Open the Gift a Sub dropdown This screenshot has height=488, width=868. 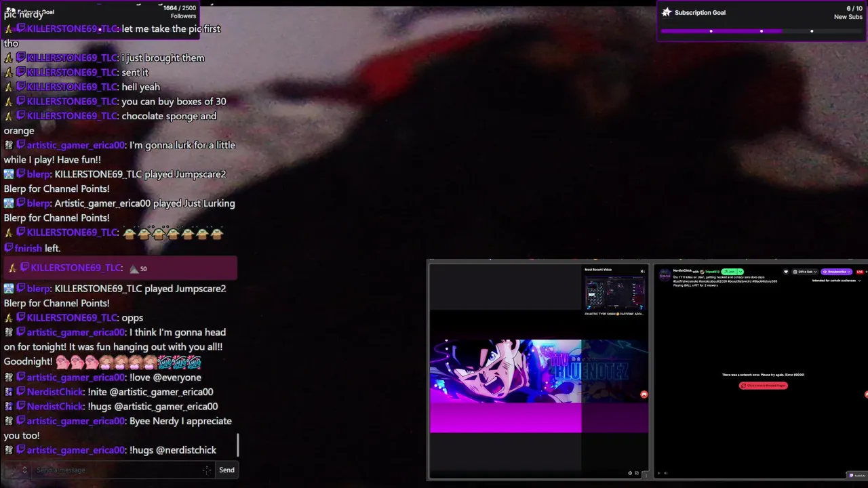click(x=805, y=272)
